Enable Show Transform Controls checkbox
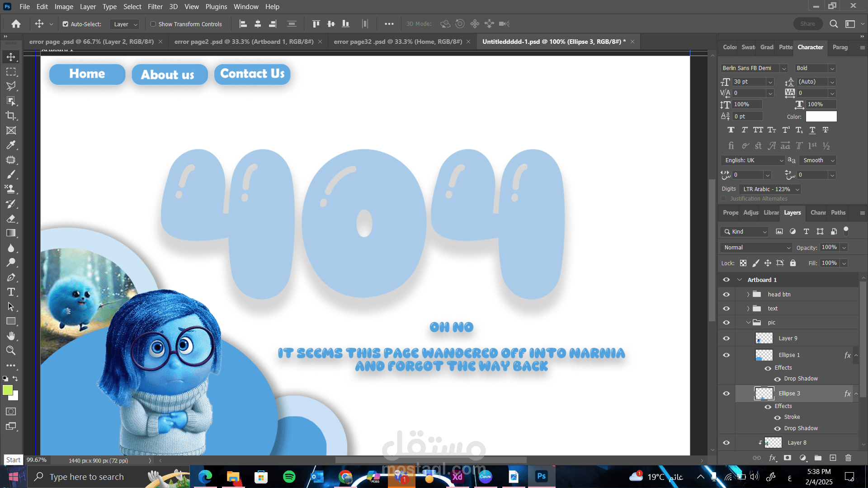 [153, 24]
